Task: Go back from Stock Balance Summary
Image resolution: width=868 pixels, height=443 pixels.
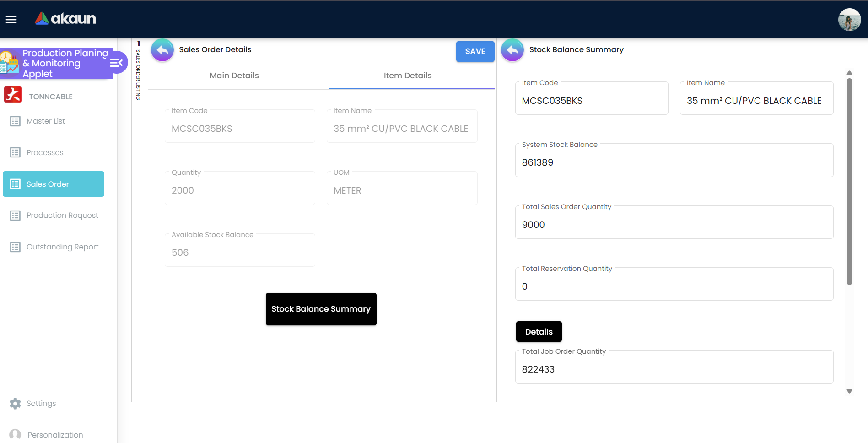Action: coord(512,50)
